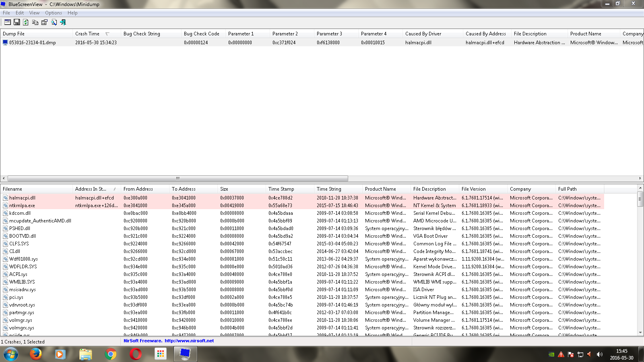Click the Advanced Options toolbar icon

[8, 22]
